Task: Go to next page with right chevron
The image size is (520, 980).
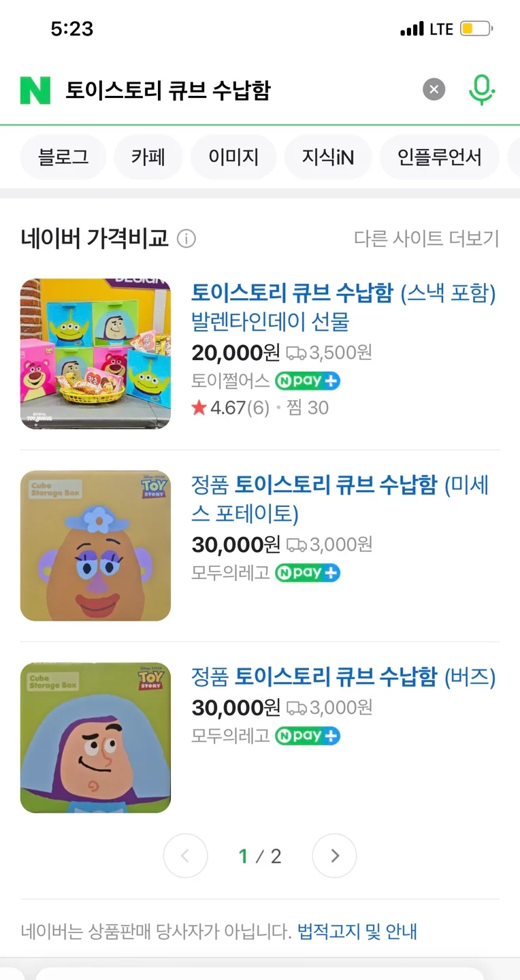Action: pos(334,855)
